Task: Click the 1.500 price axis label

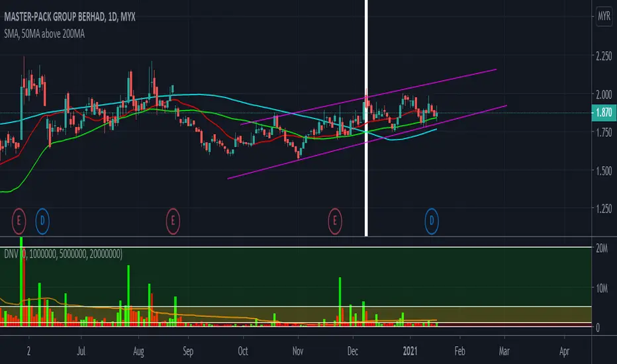Action: pyautogui.click(x=604, y=171)
